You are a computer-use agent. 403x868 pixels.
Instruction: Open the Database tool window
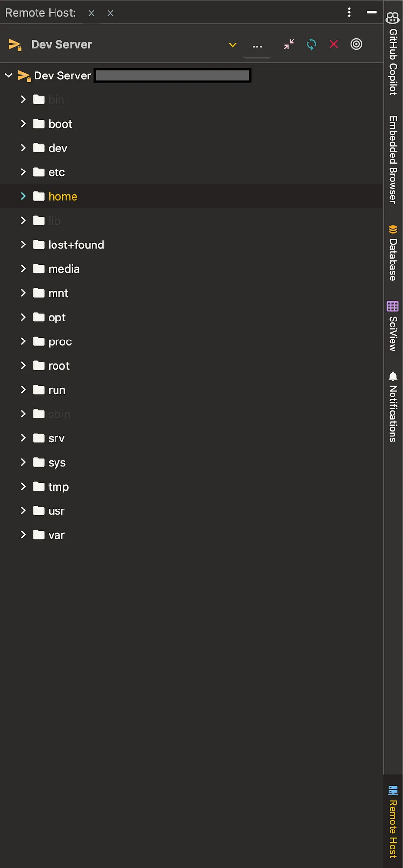tap(393, 252)
